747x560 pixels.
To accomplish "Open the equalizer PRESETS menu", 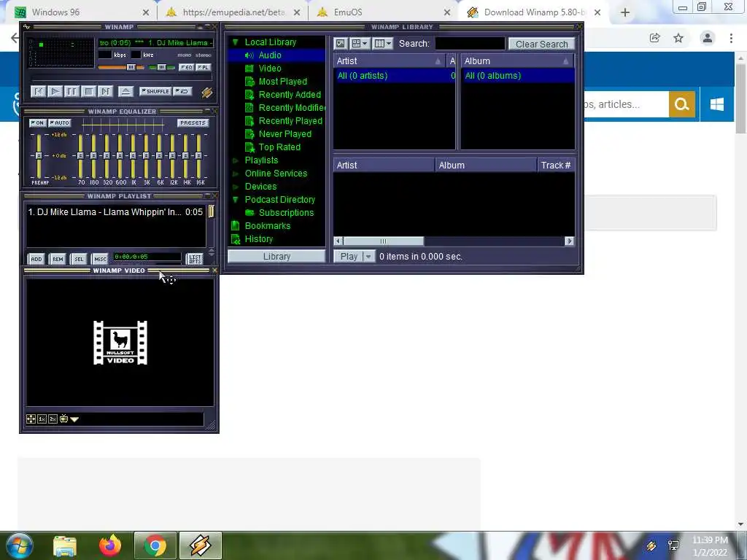I will coord(193,122).
